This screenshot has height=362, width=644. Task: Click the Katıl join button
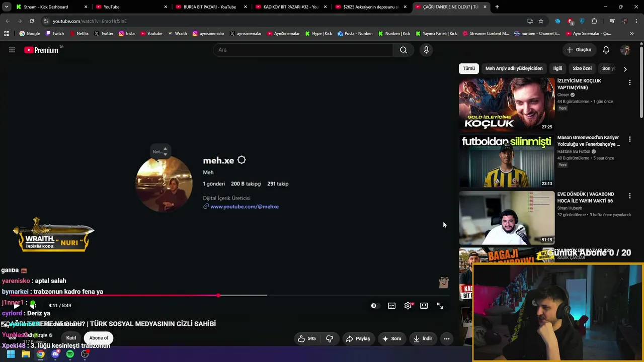tap(71, 338)
